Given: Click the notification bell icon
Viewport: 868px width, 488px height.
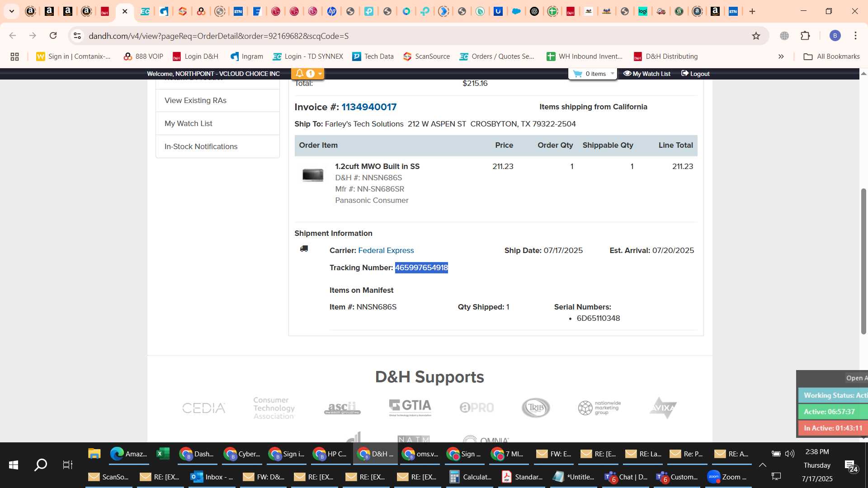Looking at the screenshot, I should point(300,74).
